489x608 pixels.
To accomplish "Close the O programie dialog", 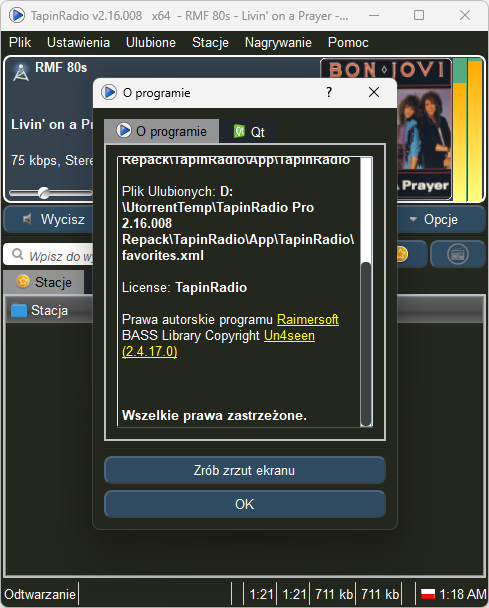I will coord(374,92).
